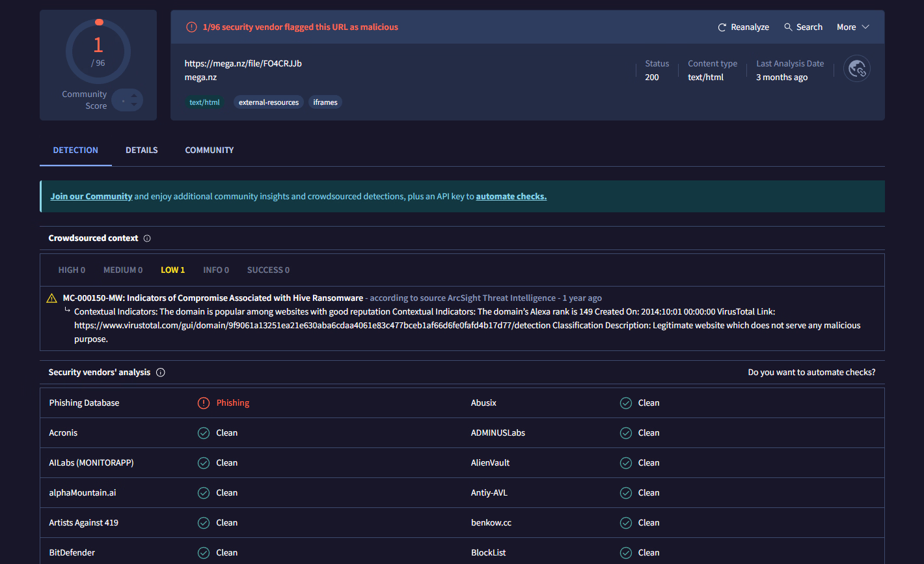Click the 1/96 detection score ring
924x564 pixels.
tap(98, 51)
